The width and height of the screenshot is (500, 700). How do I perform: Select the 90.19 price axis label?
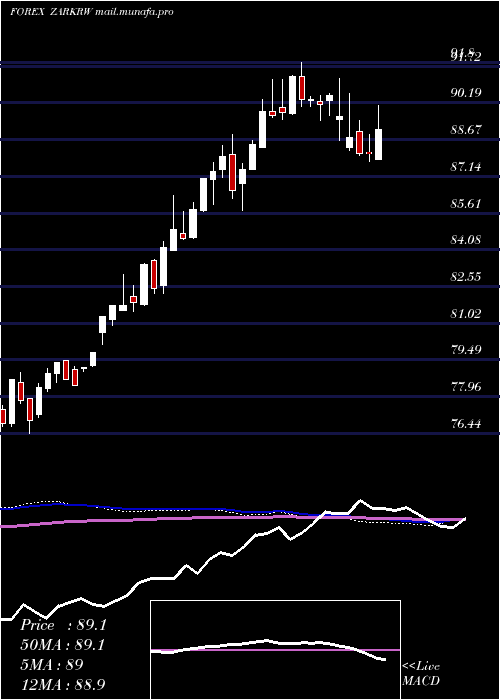465,93
